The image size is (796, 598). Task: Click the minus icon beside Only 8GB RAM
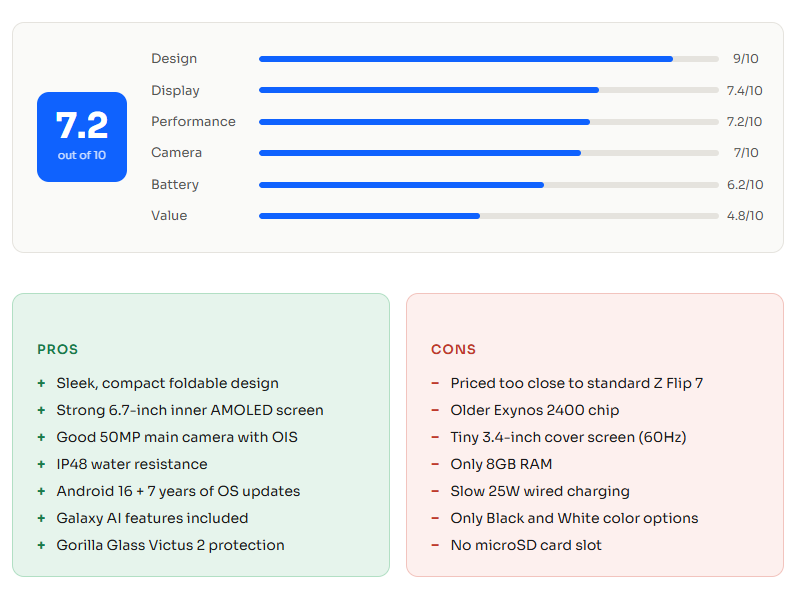[435, 464]
